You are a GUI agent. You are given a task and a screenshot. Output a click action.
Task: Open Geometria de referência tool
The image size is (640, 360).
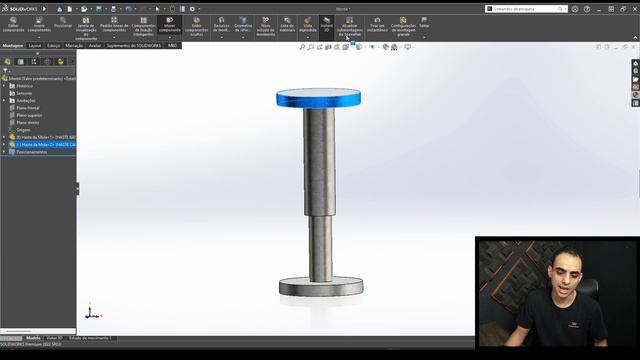coord(243,25)
